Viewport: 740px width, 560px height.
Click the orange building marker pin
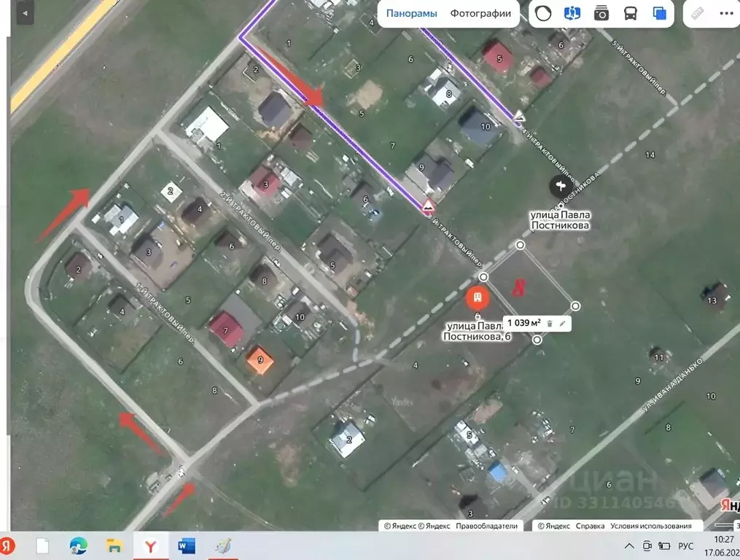478,298
